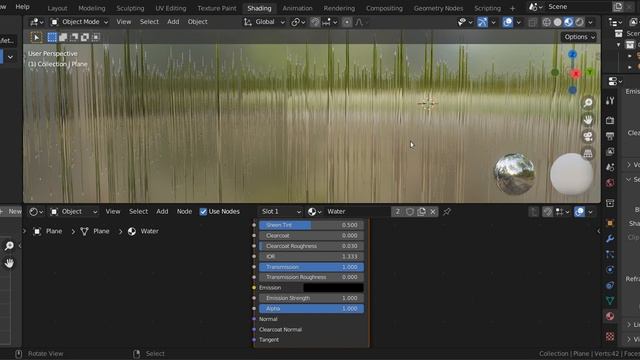
Task: Switch to Material Preview shading
Action: click(x=569, y=22)
